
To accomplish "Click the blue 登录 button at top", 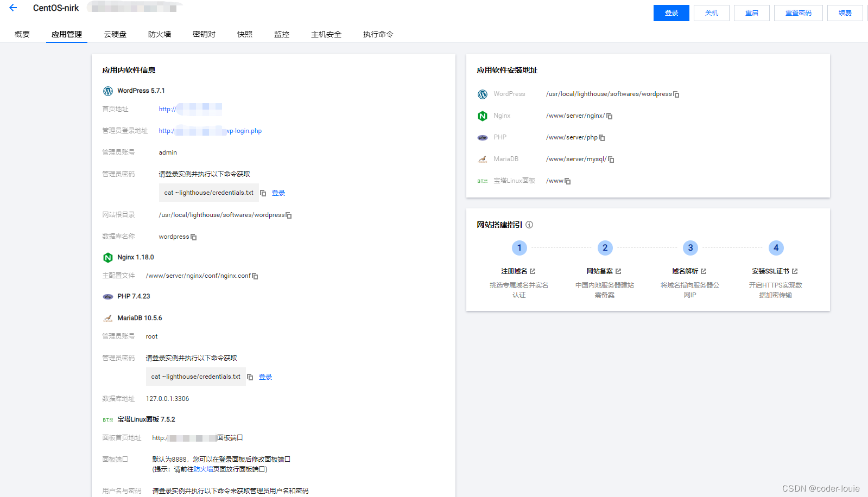I will click(x=671, y=13).
